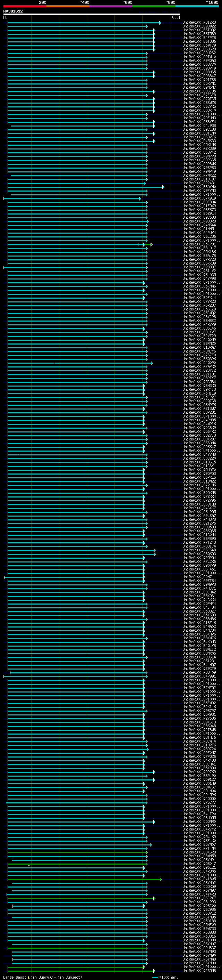Image resolution: width=222 pixels, height=980 pixels.
Task: Select the UniRef100_A8E673 hit
Action: [x=199, y=210]
